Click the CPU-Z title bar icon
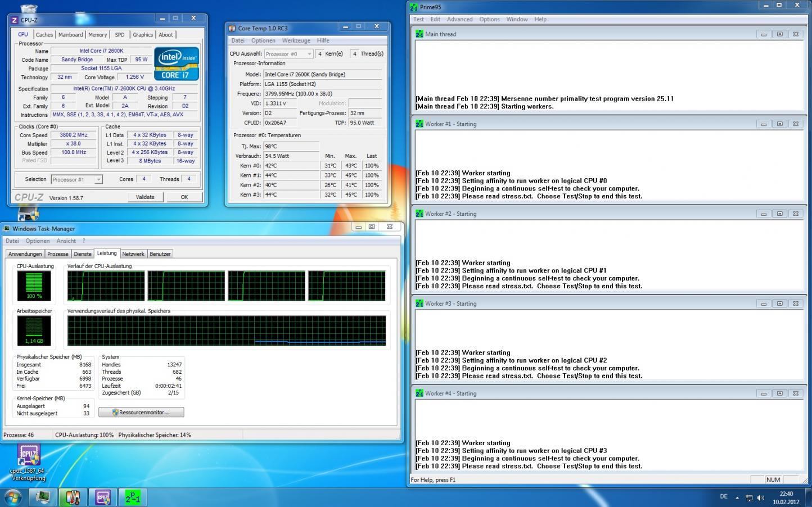Image resolution: width=812 pixels, height=507 pixels. coord(15,20)
